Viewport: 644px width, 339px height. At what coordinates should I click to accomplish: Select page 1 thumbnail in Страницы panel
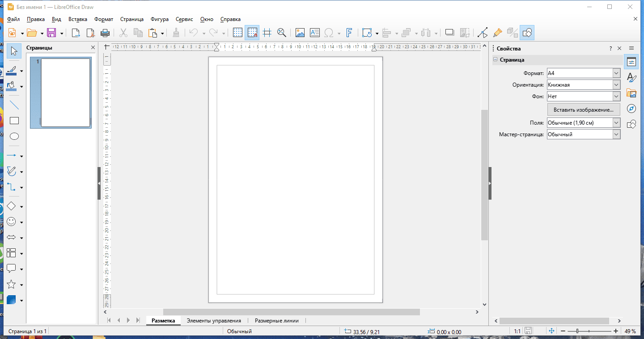65,92
